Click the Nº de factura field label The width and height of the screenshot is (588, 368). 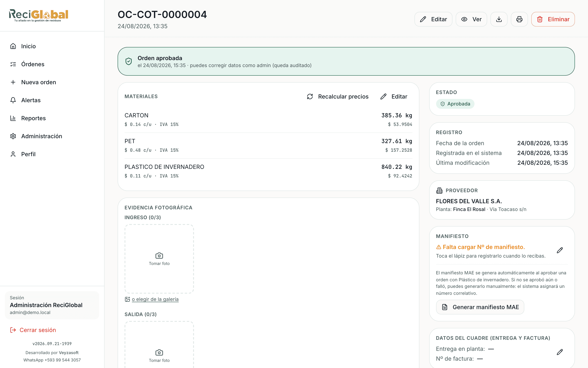455,359
